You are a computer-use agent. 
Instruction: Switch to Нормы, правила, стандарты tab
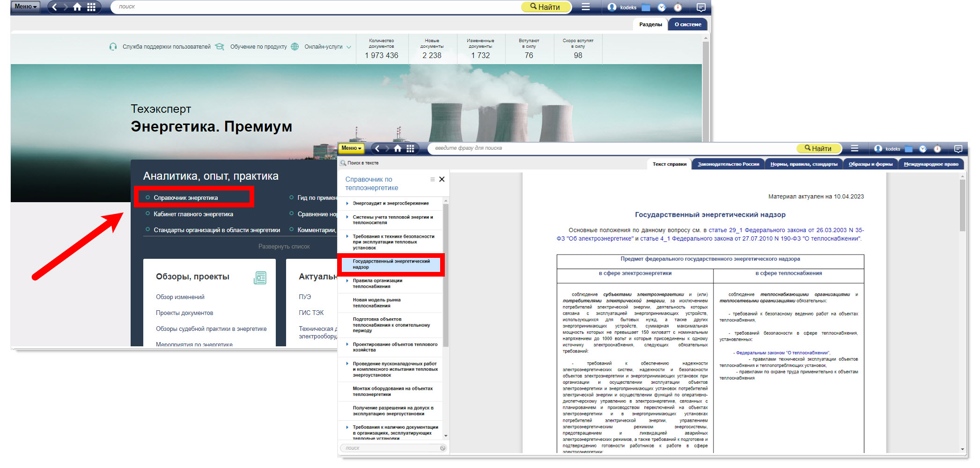[803, 164]
